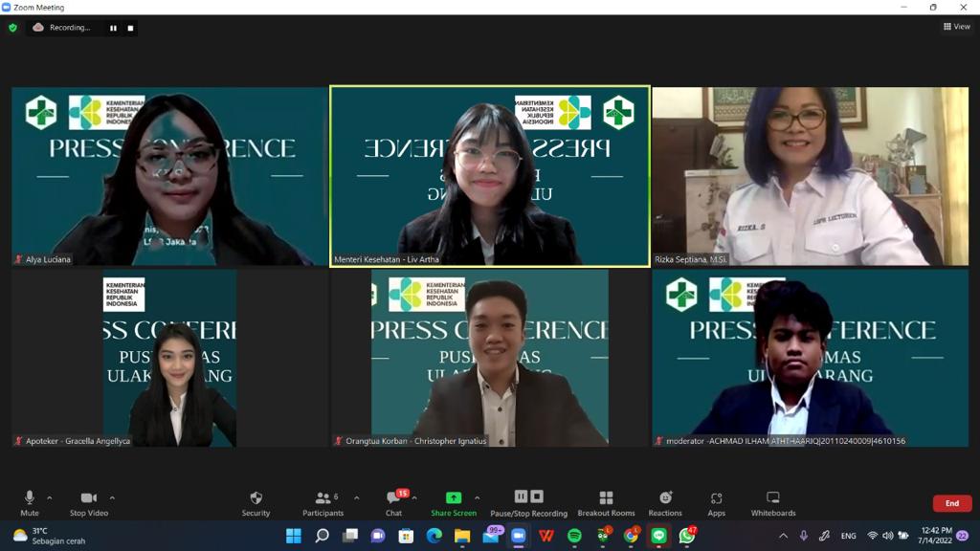
Task: Toggle the Mute microphone button
Action: tap(30, 502)
